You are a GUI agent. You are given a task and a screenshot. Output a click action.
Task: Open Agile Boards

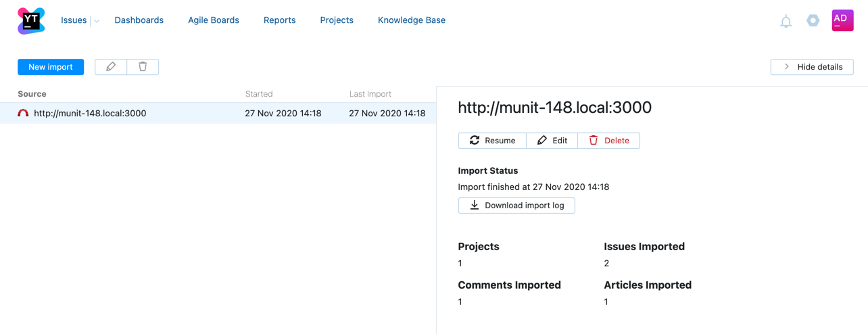214,20
